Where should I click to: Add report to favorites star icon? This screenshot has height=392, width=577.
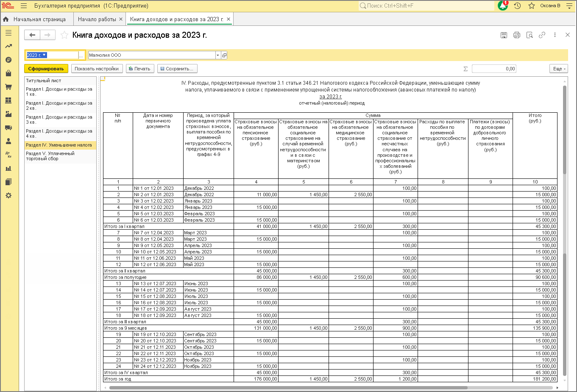click(64, 35)
